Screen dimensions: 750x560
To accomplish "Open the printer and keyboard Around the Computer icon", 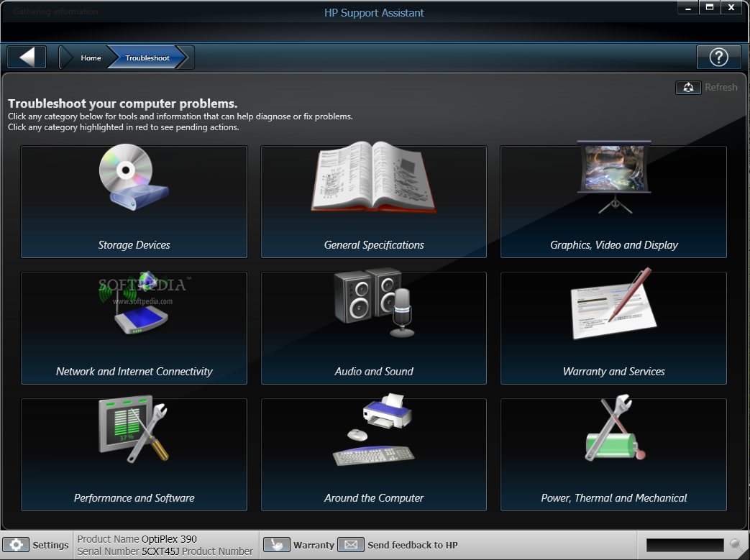I will point(374,429).
